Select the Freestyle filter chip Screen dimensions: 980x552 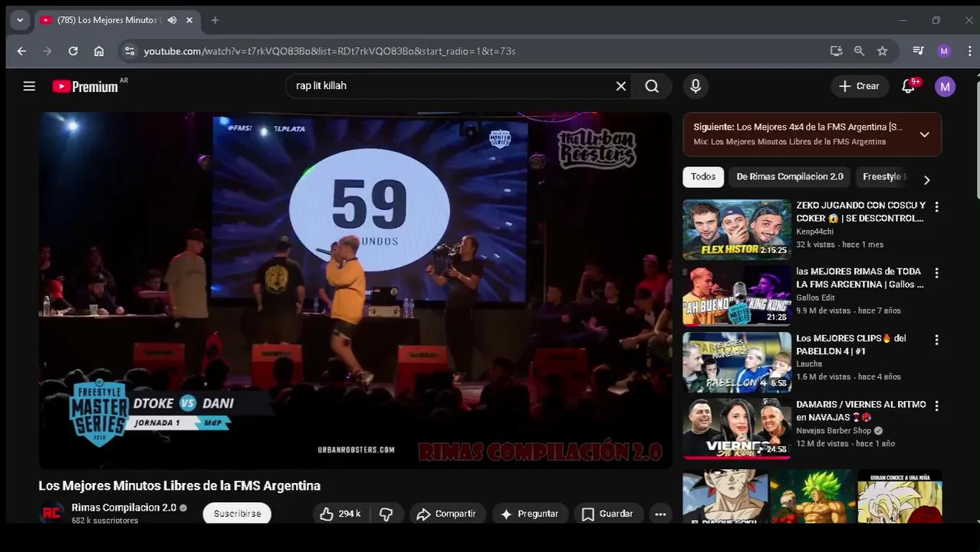(883, 176)
